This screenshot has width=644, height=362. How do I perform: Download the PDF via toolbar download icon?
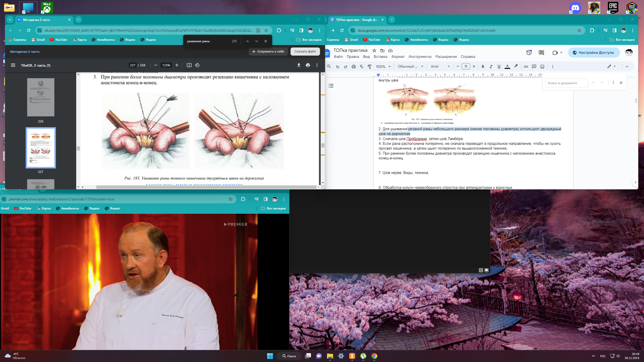(299, 65)
